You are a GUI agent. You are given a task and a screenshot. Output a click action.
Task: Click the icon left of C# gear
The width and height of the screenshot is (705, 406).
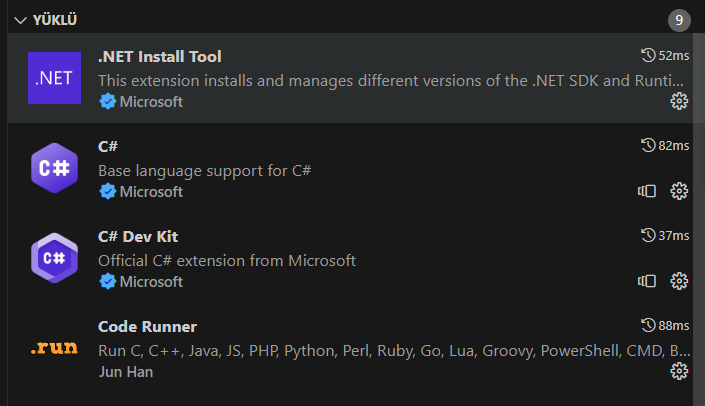[647, 191]
